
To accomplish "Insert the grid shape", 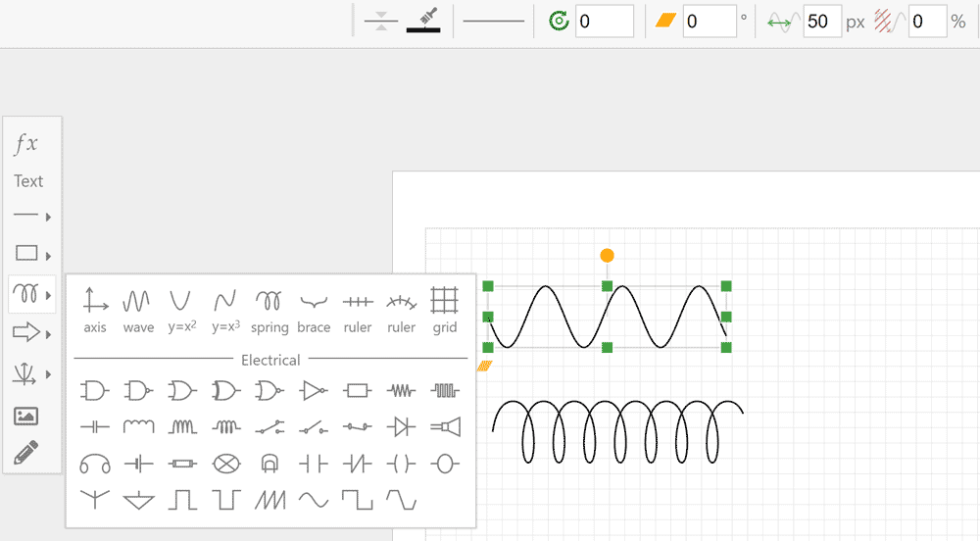I will 445,310.
